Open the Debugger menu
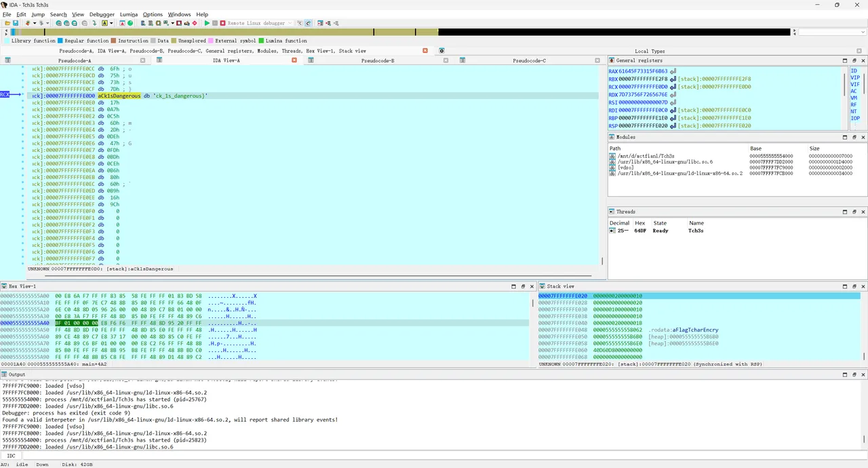Viewport: 868px width, 468px height. click(x=102, y=14)
